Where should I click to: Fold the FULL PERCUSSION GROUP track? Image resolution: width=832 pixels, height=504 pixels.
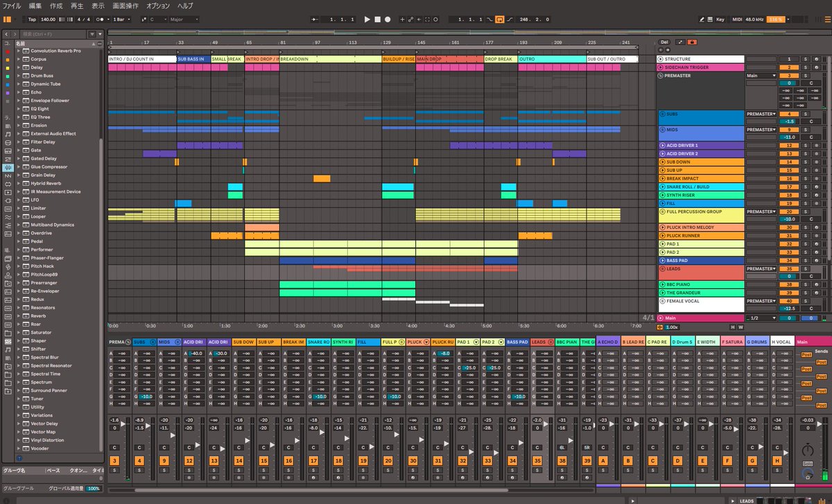click(662, 211)
